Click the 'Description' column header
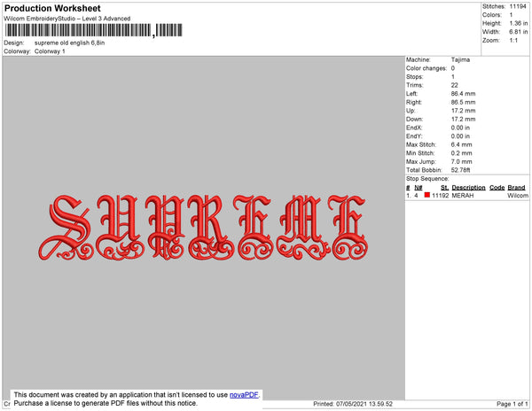 (468, 188)
